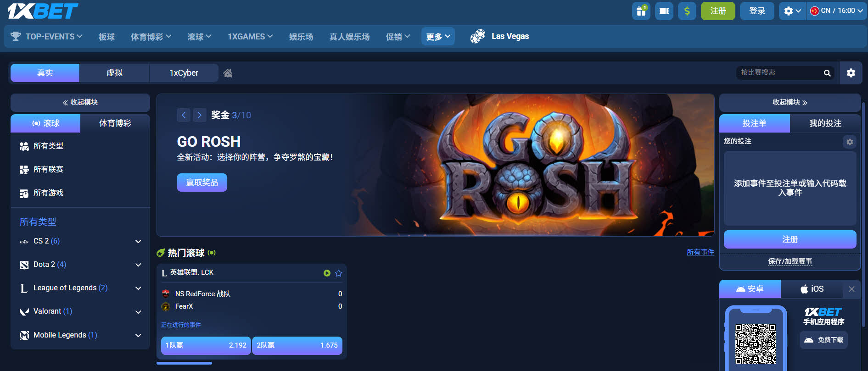Viewport: 868px width, 371px height.
Task: Focus the 按比赛搜索 search field
Action: (x=779, y=72)
